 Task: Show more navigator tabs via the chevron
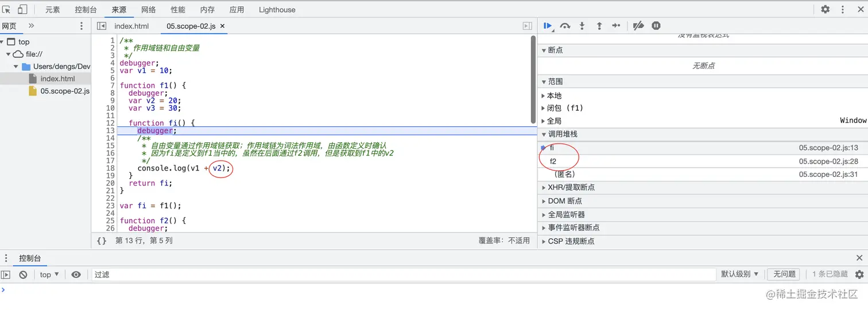coord(31,26)
